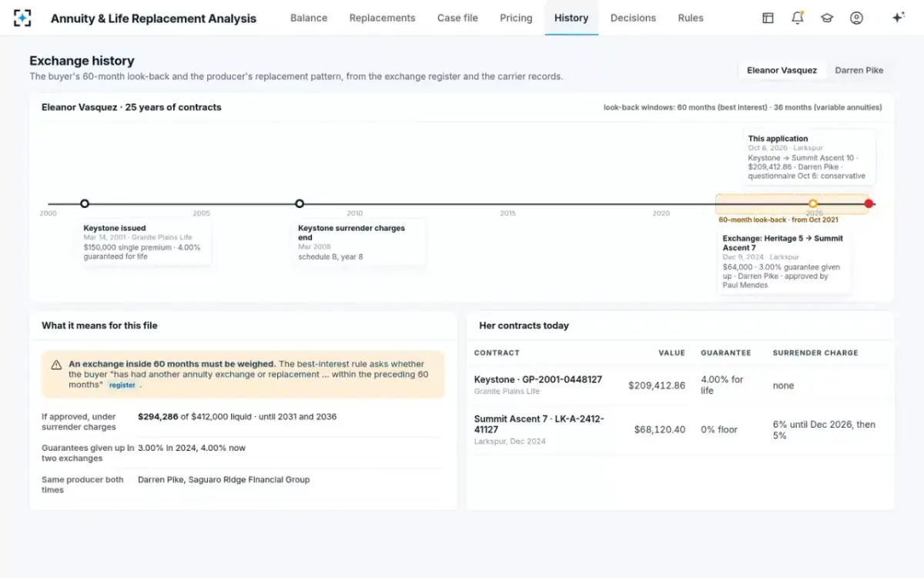Click the warning triangle in the alert
This screenshot has width=924, height=578.
point(56,365)
